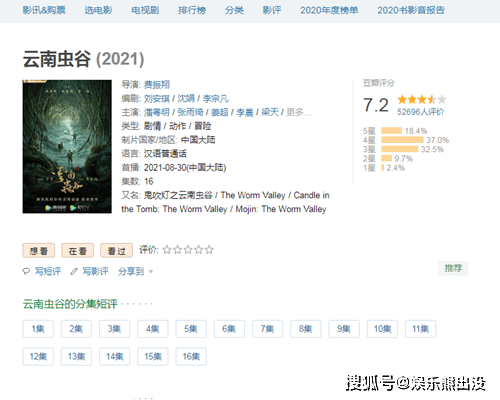Open the 分类 category page
Image resolution: width=500 pixels, height=400 pixels.
(234, 10)
